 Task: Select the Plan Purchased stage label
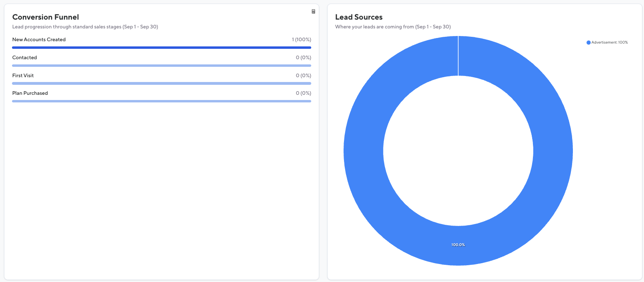pyautogui.click(x=30, y=93)
